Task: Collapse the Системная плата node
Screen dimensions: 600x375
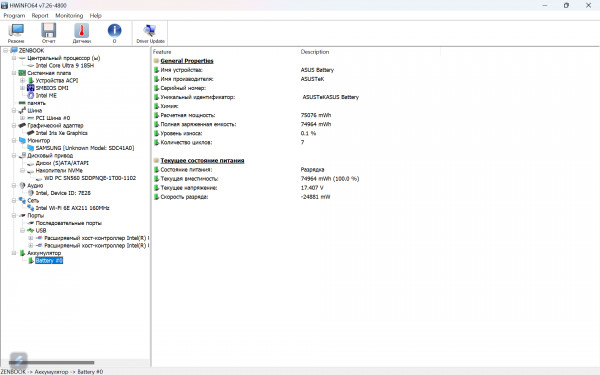Action: 14,73
